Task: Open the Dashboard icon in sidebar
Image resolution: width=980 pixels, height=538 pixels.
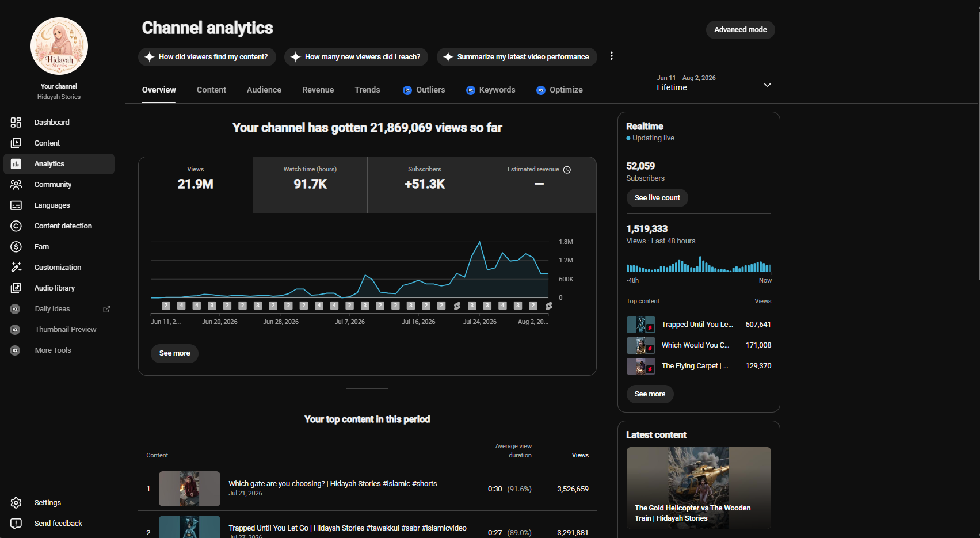Action: point(16,122)
